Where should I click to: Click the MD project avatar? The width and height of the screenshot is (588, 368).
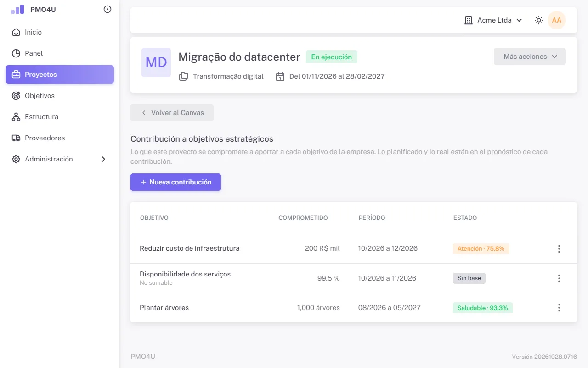point(156,63)
